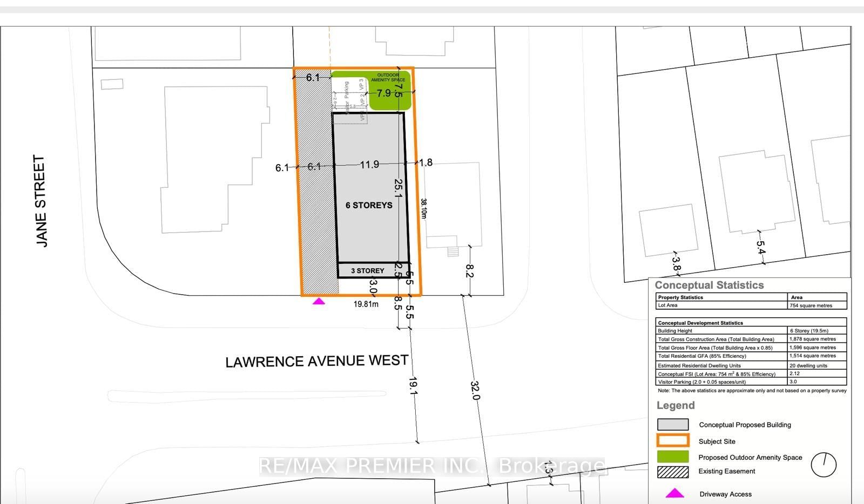
Task: Click the "1,596 square metres" value
Action: pyautogui.click(x=813, y=348)
